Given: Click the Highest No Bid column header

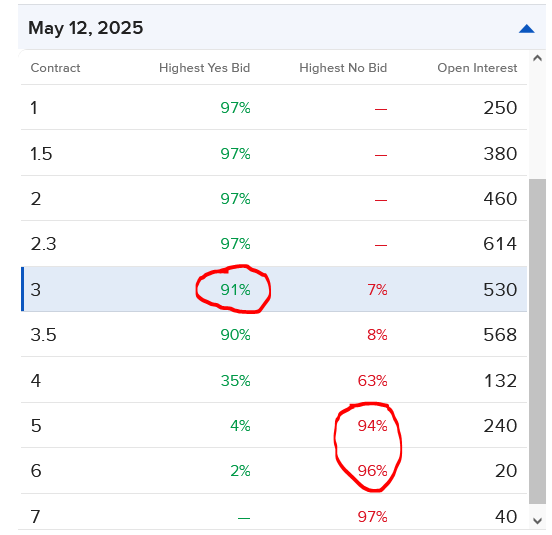Looking at the screenshot, I should (x=343, y=68).
